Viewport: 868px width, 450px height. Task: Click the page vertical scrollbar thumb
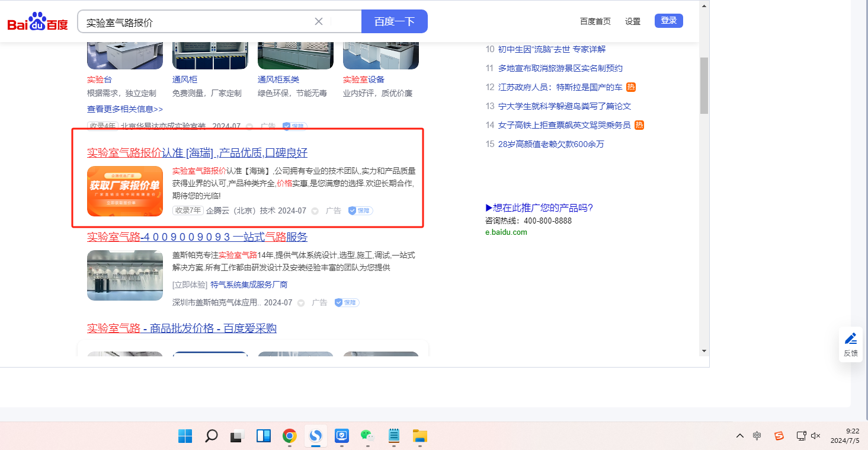704,85
